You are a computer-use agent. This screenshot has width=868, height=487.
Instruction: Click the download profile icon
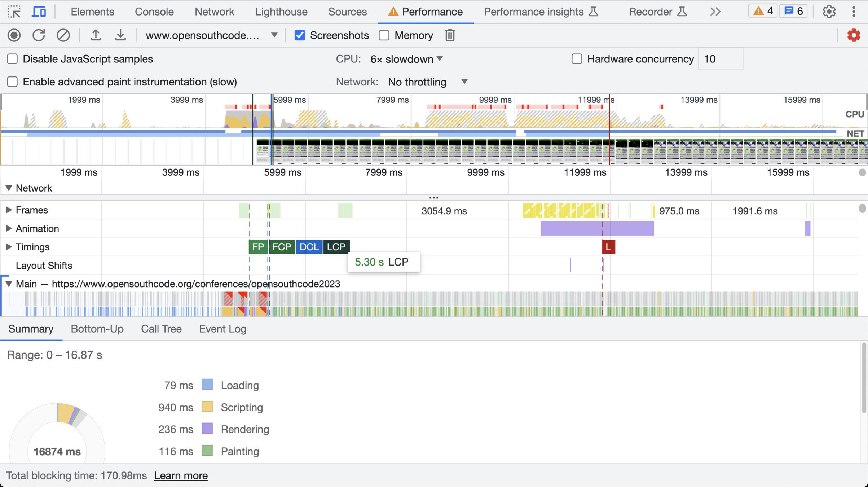pyautogui.click(x=120, y=35)
